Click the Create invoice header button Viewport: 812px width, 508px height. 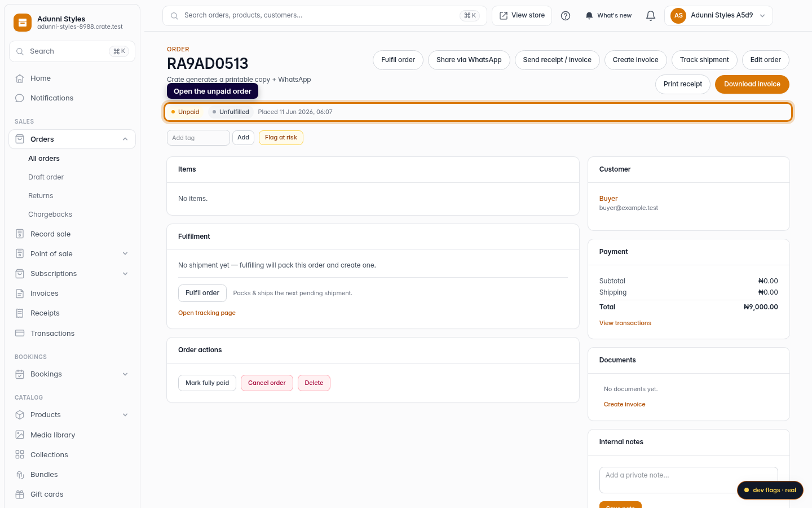pos(636,60)
